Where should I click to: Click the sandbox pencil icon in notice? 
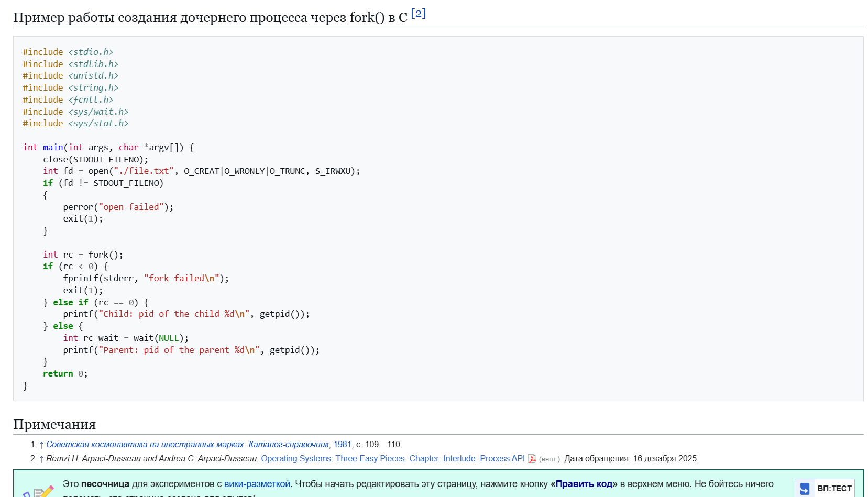(43, 491)
